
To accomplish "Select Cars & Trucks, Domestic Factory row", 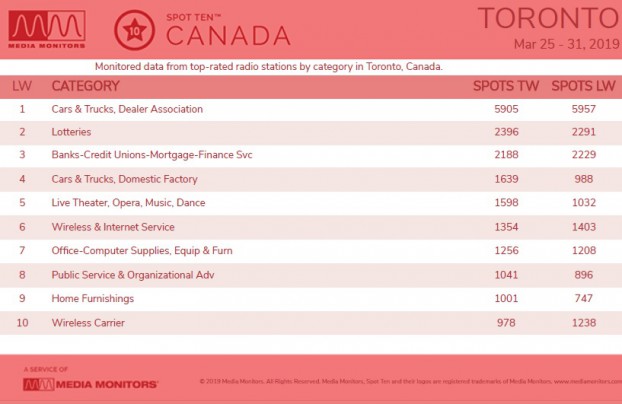I will click(x=311, y=179).
